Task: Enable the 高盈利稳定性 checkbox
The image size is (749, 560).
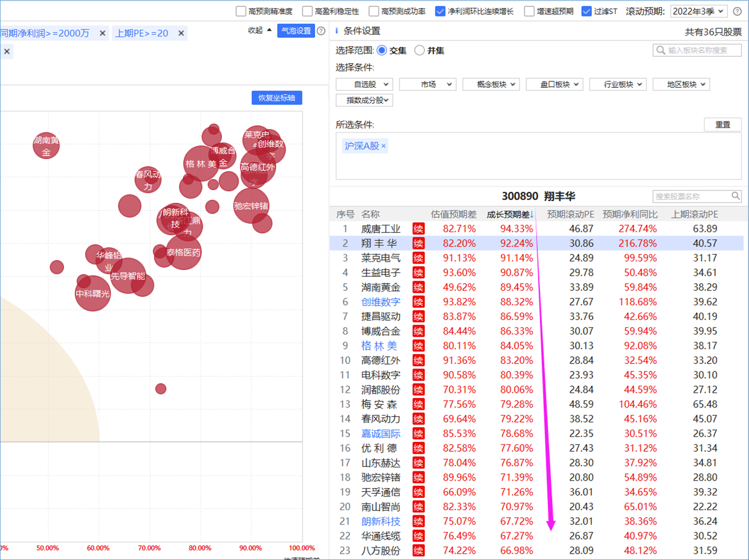Action: [x=308, y=11]
